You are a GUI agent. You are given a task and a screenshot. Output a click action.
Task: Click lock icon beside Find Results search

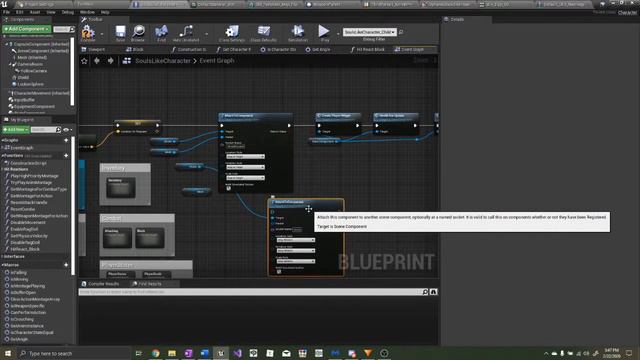(433, 292)
